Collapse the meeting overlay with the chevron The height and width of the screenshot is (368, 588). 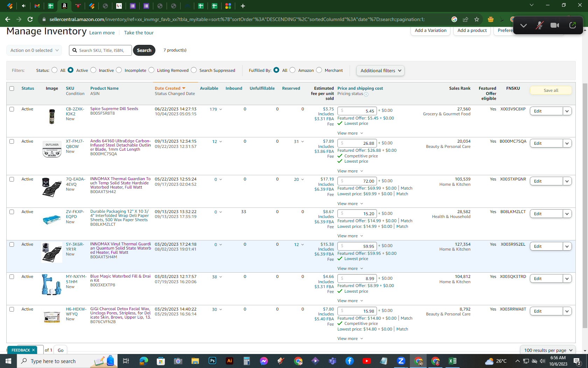point(524,25)
